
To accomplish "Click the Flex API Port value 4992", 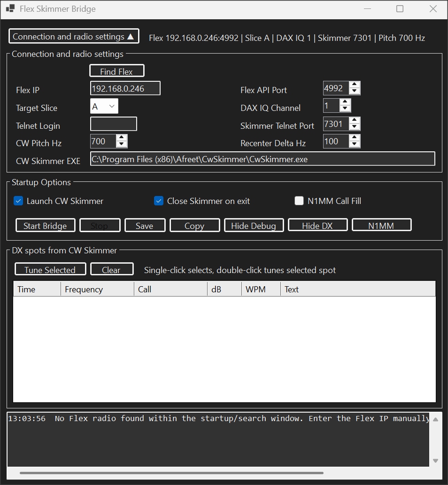I will click(x=336, y=88).
